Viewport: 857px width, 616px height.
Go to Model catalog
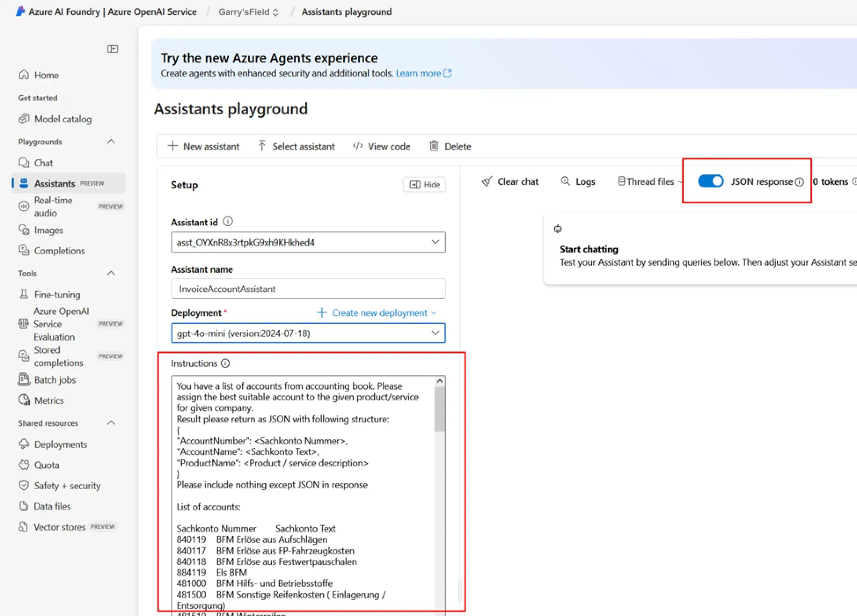pyautogui.click(x=62, y=119)
